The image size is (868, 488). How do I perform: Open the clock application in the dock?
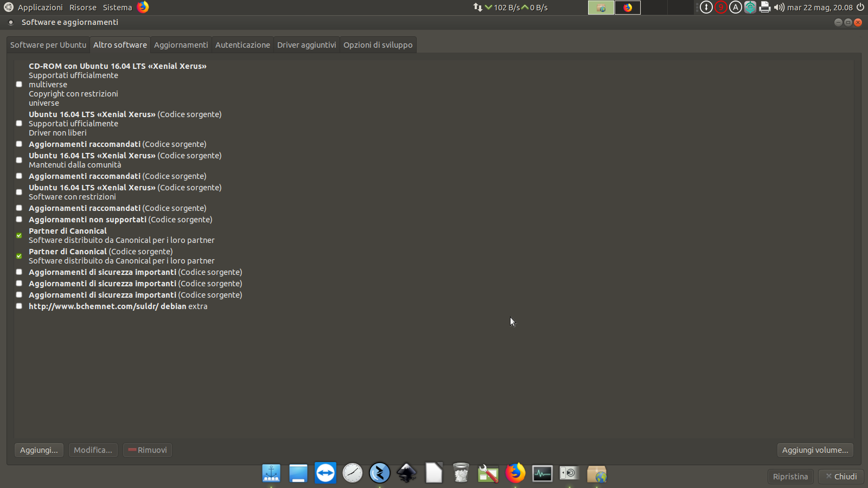(x=353, y=473)
